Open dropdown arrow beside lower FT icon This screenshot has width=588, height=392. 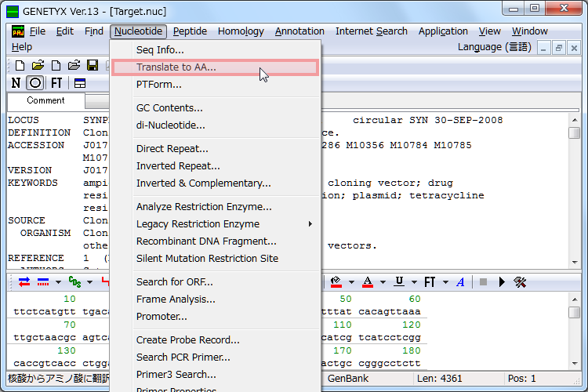[445, 282]
